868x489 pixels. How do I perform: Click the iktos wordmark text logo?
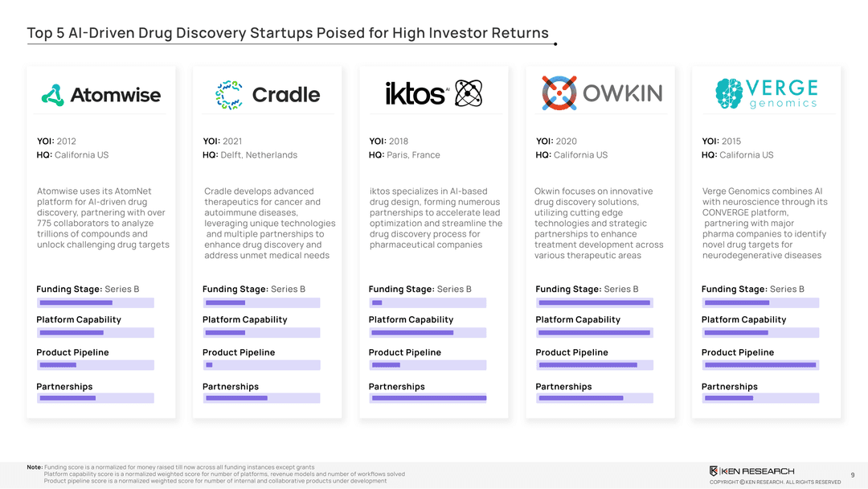[x=416, y=94]
